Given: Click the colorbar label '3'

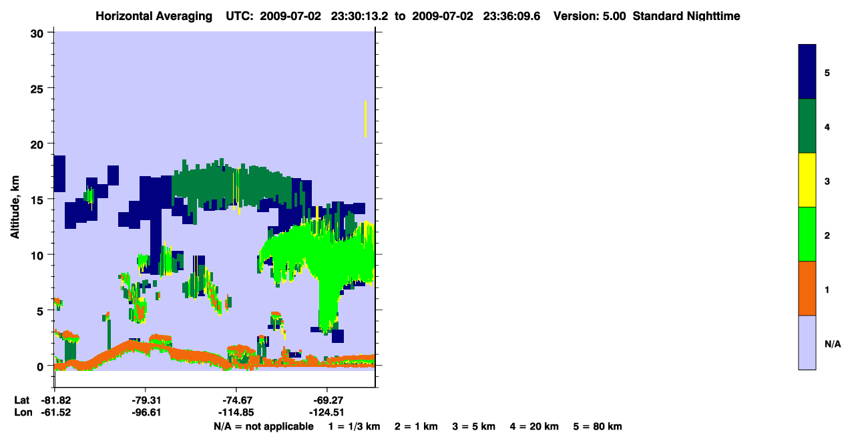Looking at the screenshot, I should pyautogui.click(x=827, y=181).
